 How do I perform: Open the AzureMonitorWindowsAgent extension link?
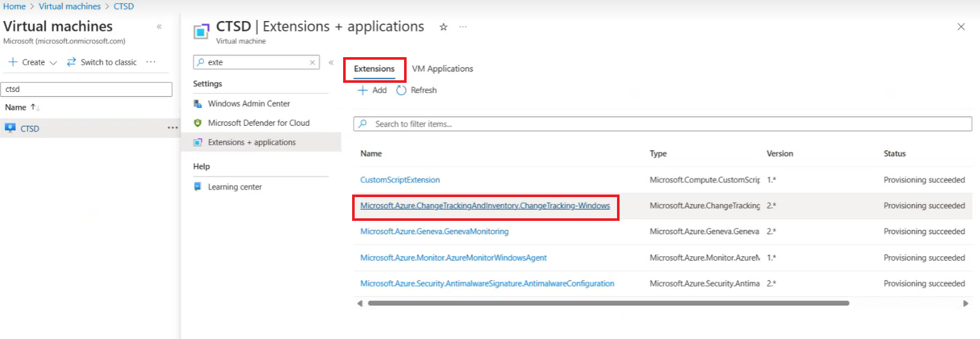453,257
